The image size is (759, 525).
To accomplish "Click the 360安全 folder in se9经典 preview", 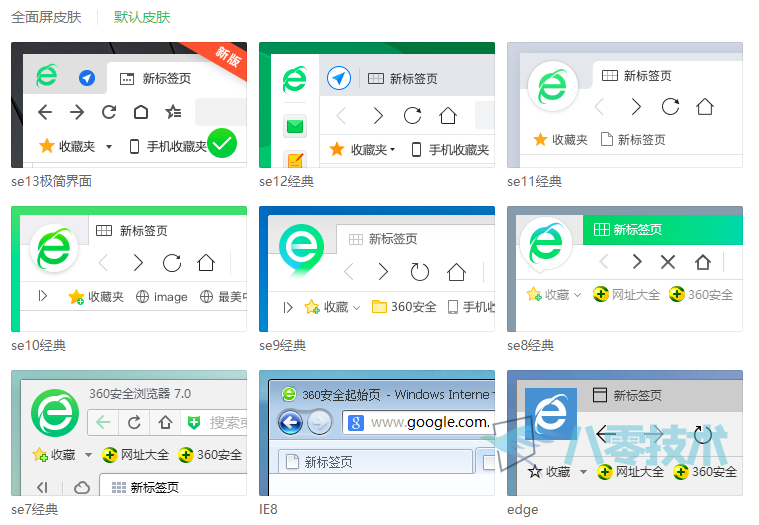I will [x=404, y=307].
